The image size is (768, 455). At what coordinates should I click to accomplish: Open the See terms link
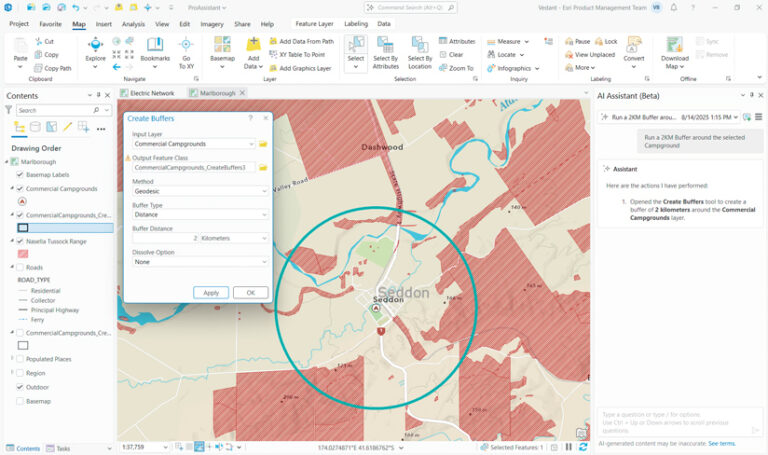click(x=721, y=443)
